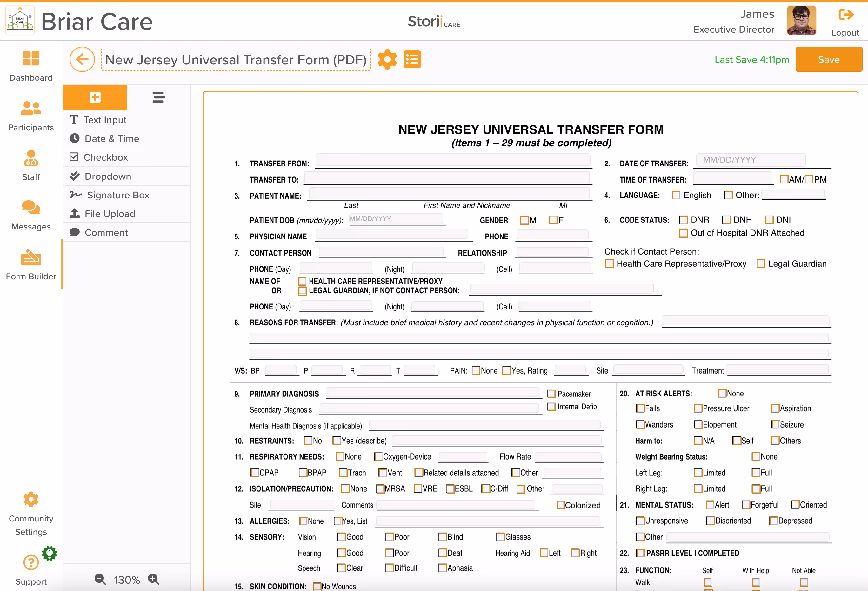This screenshot has width=868, height=591.
Task: Add a File Upload element
Action: tap(127, 214)
